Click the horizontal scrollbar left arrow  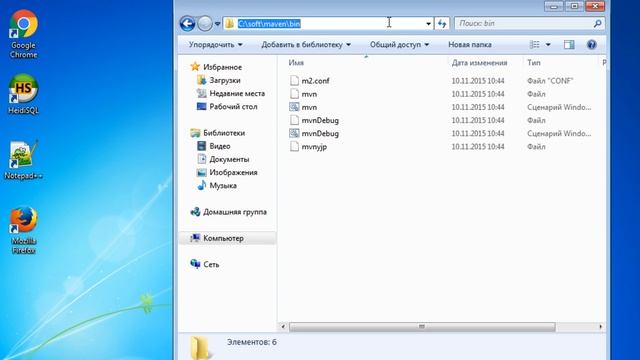coord(283,327)
